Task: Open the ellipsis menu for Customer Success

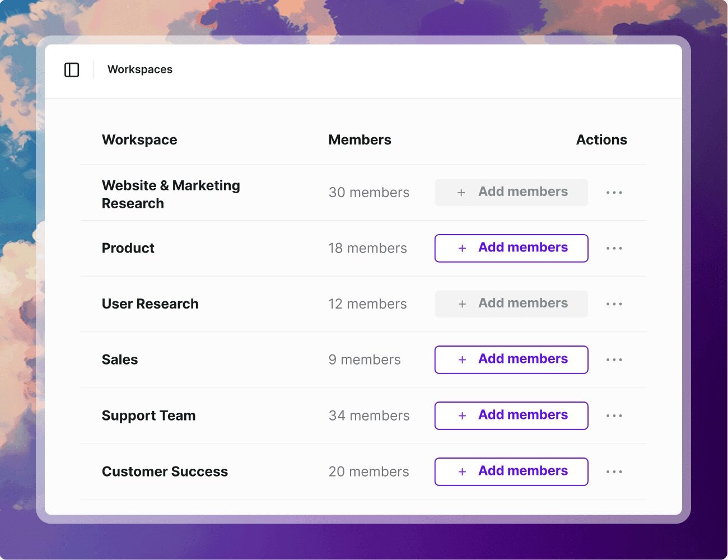Action: (x=614, y=472)
